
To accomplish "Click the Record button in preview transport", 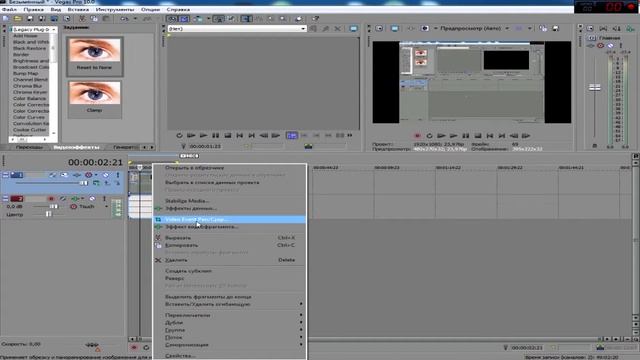I will (417, 136).
